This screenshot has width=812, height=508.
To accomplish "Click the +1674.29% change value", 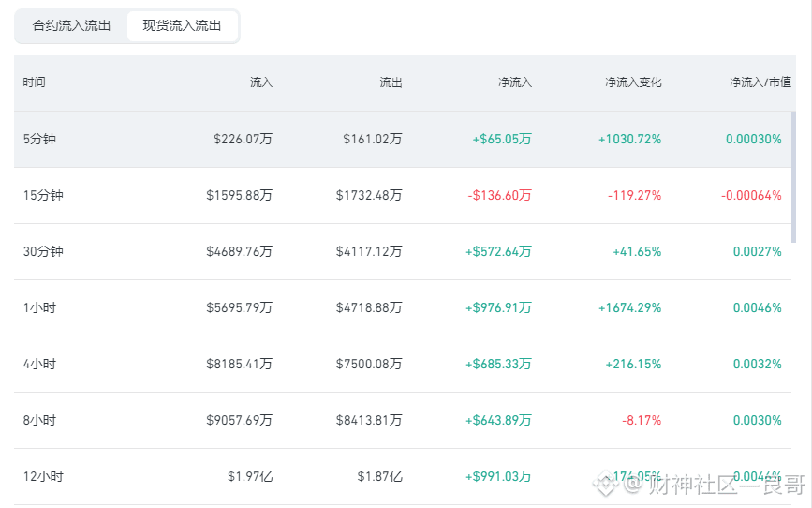I will pos(629,308).
